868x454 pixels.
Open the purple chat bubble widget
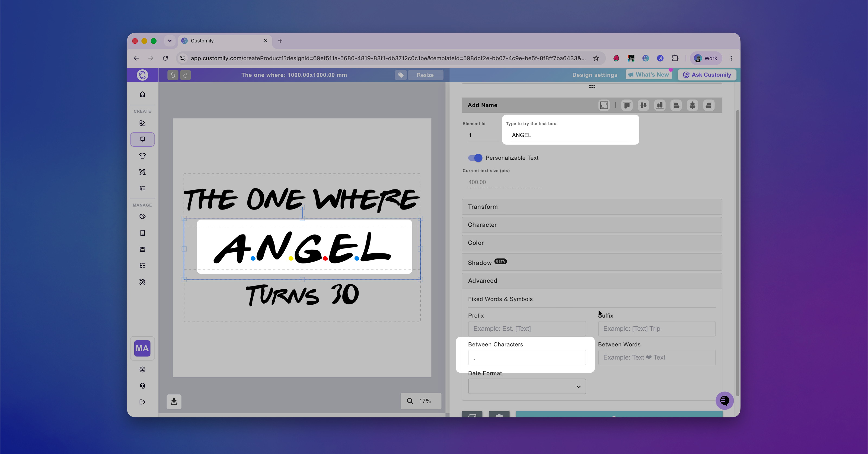coord(725,400)
